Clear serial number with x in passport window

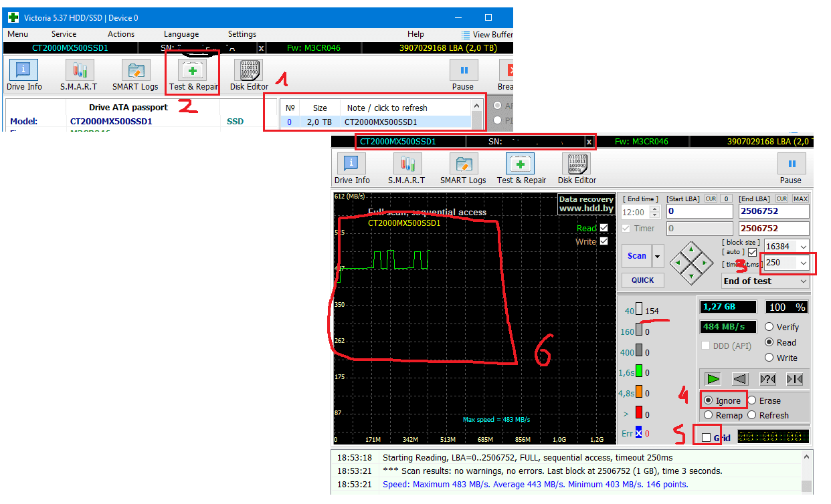(261, 48)
